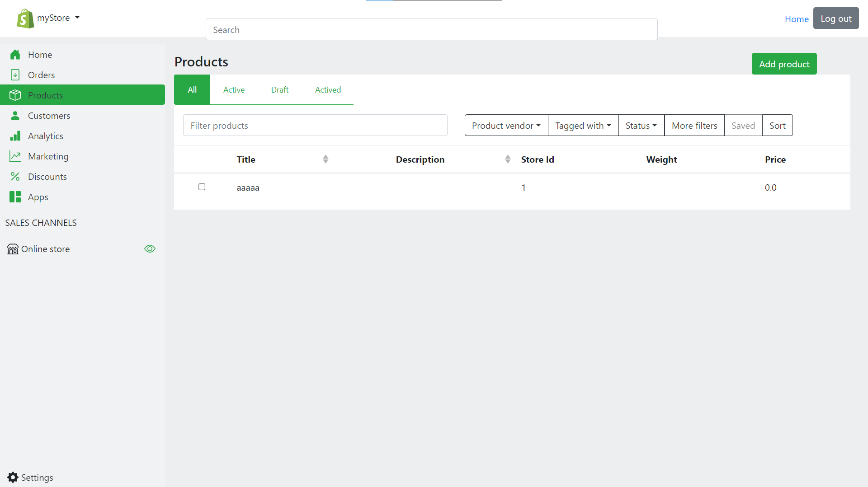
Task: Open Customers via the person icon
Action: click(15, 115)
